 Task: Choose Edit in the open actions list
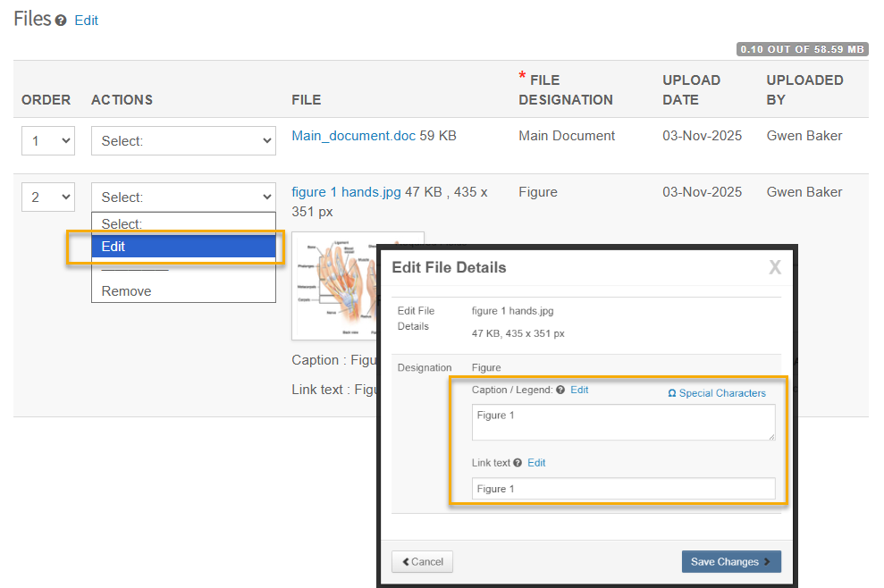coord(183,247)
